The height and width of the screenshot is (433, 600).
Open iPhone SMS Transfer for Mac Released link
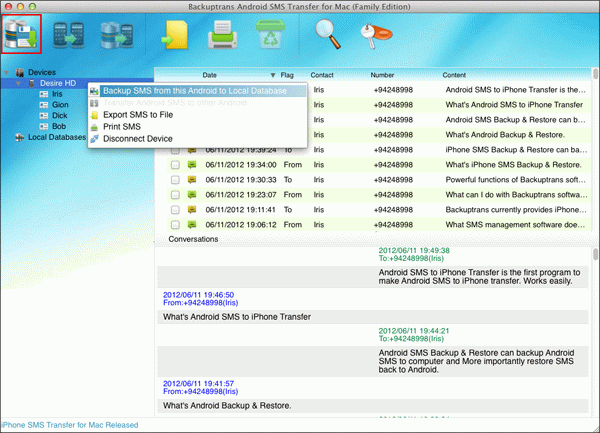(x=69, y=425)
